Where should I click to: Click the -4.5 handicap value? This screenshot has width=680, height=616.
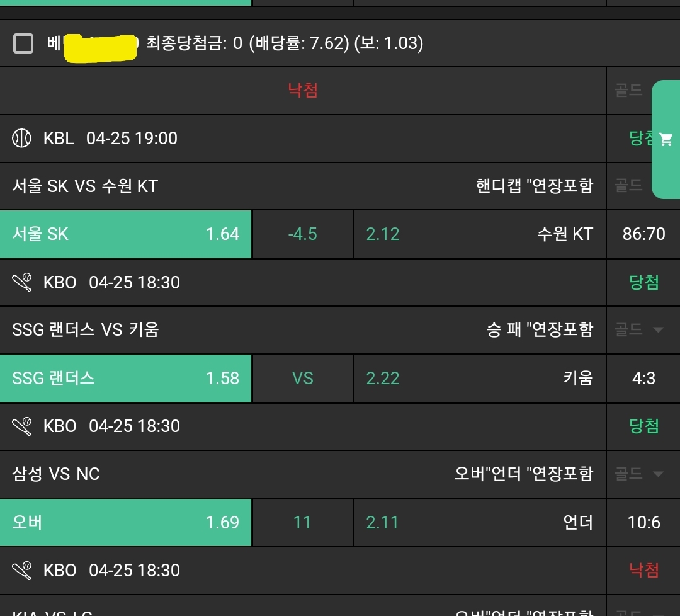[x=302, y=234]
